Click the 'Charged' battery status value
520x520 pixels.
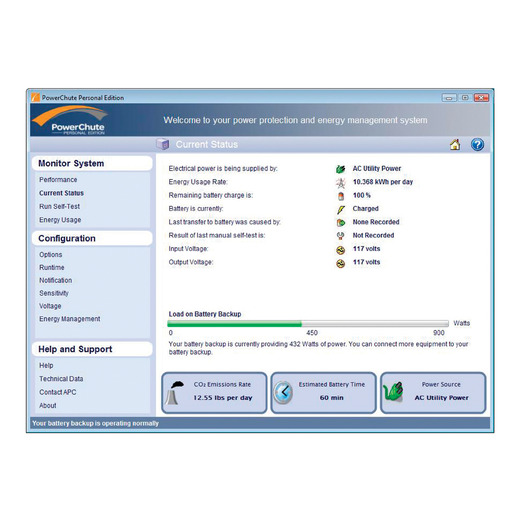click(x=366, y=209)
